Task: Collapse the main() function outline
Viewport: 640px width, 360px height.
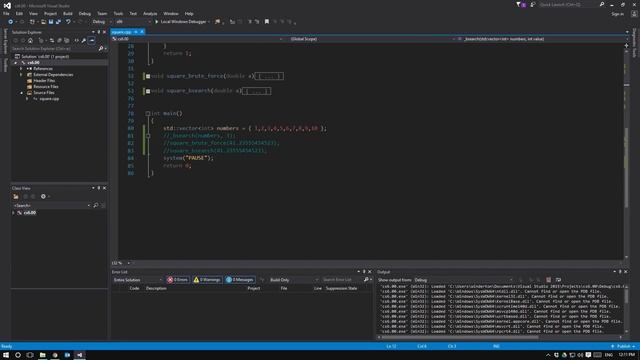Action: (148, 113)
